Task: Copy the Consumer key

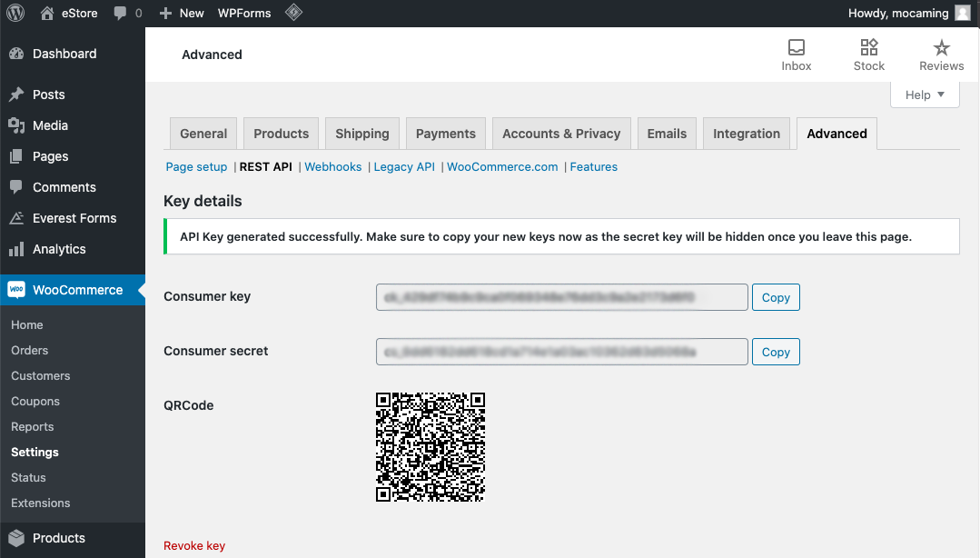Action: point(776,297)
